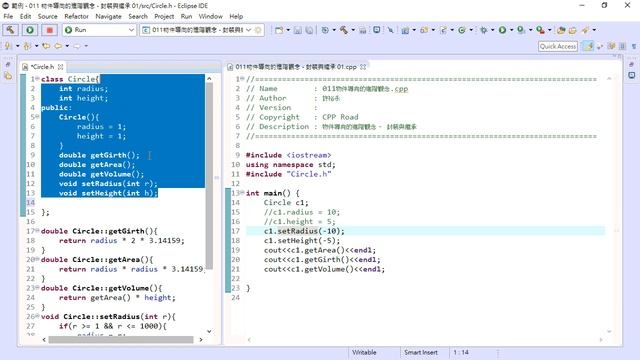Click the Previous Annotation yellow arrow icon
Screen dimensions: 640x360
coord(27,46)
